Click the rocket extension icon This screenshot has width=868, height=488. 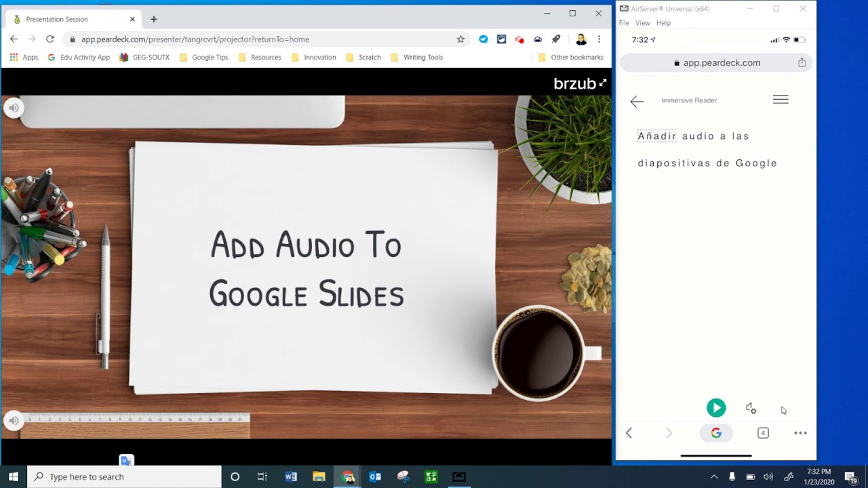556,39
